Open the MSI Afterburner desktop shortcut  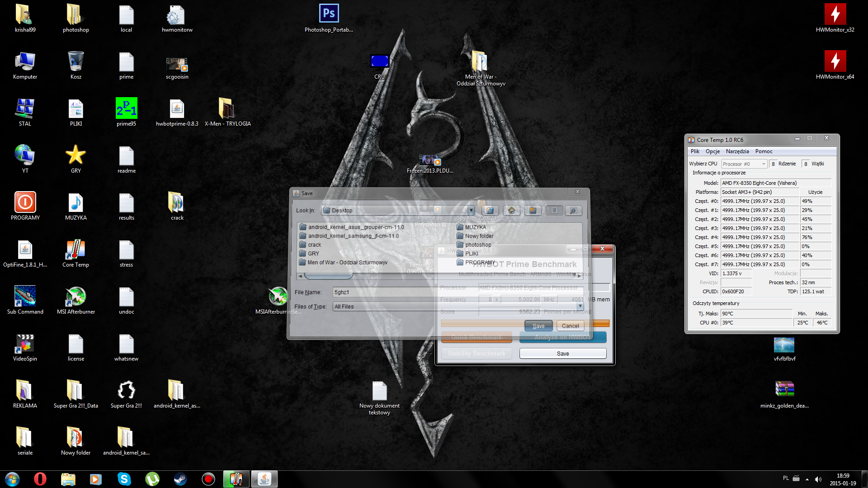click(75, 300)
